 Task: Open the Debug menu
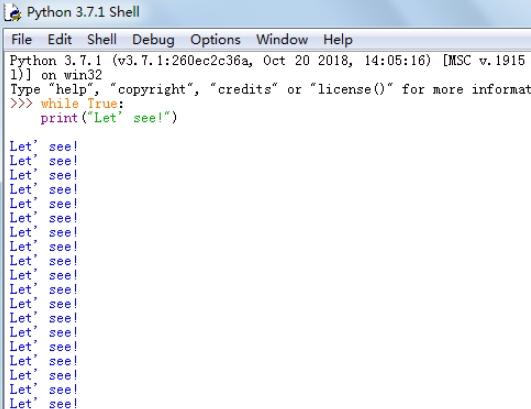153,40
